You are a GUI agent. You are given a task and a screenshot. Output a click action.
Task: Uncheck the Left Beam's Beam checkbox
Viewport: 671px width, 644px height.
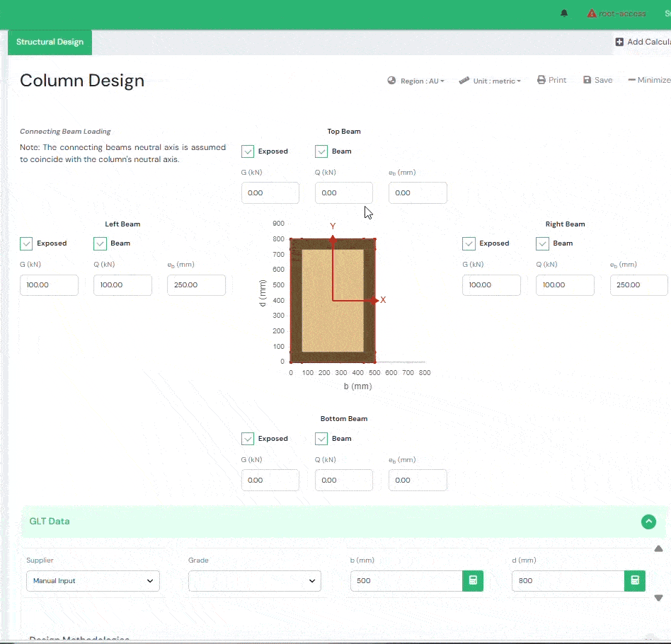coord(100,243)
